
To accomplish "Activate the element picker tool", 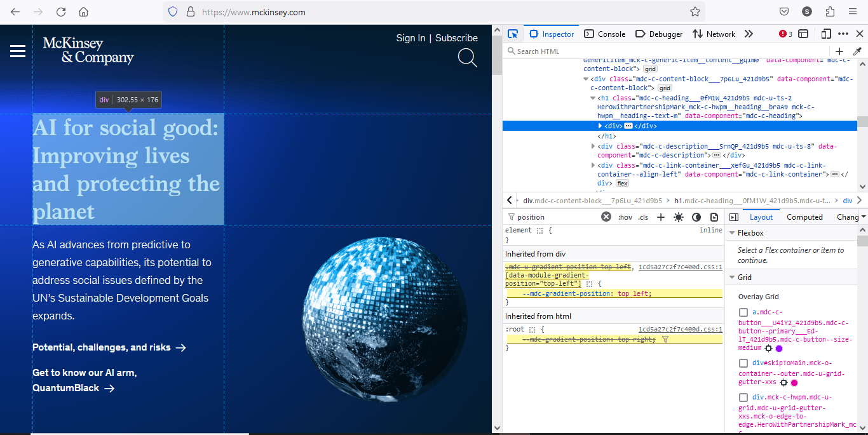I will coord(513,34).
